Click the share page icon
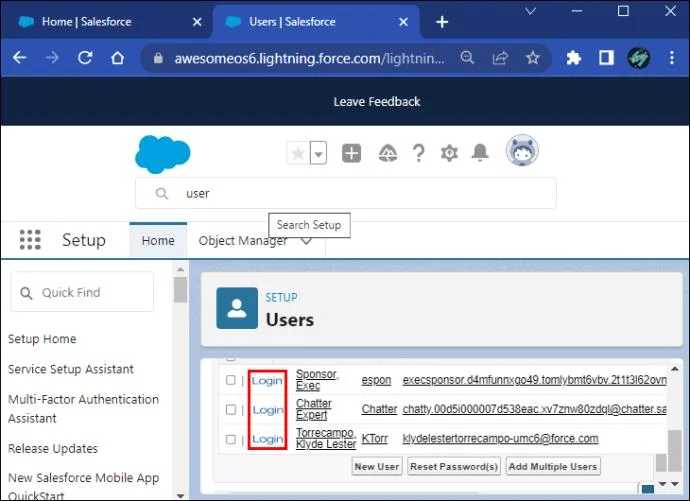The image size is (690, 501). point(500,58)
